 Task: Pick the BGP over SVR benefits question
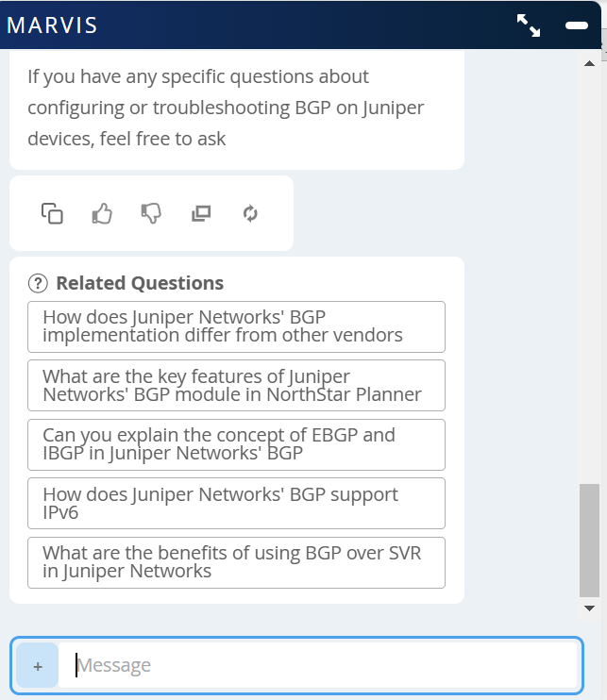point(236,562)
